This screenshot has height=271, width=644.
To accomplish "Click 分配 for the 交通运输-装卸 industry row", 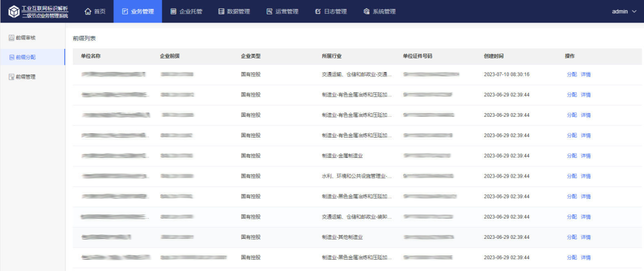I will (x=572, y=217).
